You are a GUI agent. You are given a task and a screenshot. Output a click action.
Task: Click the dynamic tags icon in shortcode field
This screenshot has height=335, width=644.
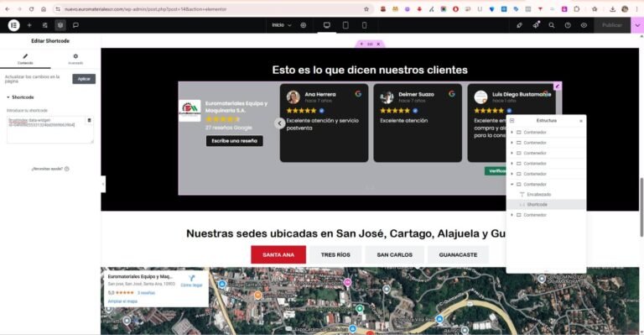coord(89,120)
